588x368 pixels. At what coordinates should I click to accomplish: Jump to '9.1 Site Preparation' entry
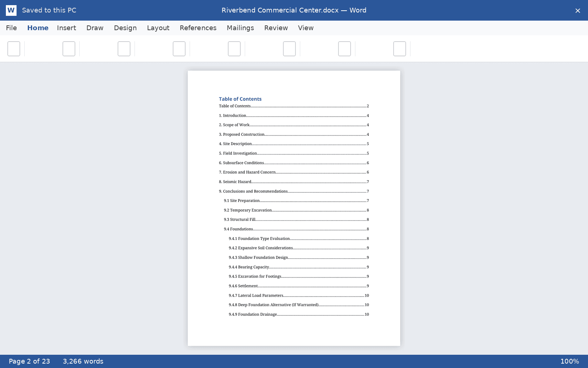pyautogui.click(x=296, y=201)
